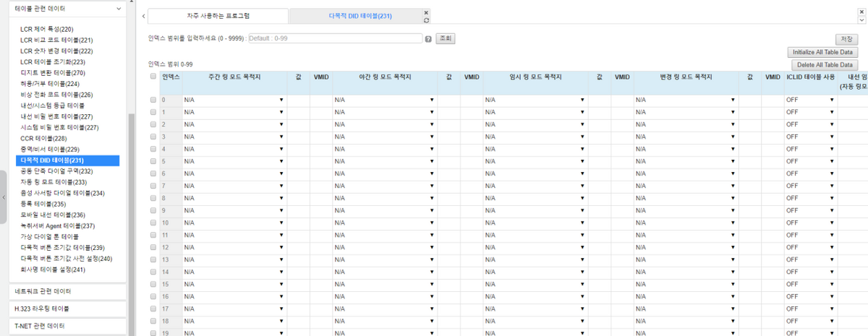Expand T-NET 관련 데이터 section

(x=67, y=326)
